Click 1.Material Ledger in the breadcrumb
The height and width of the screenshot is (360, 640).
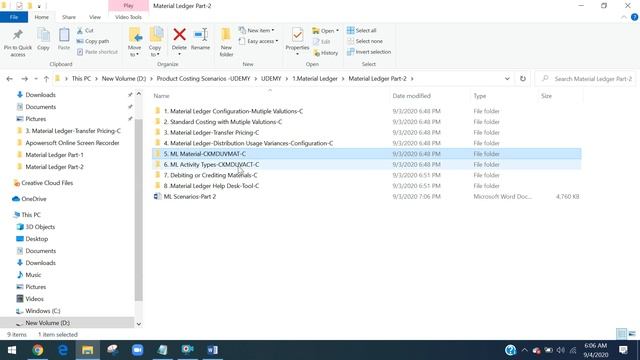click(315, 79)
